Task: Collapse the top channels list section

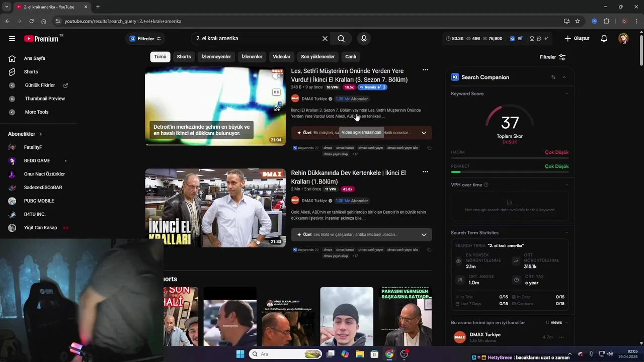Action: click(x=567, y=323)
